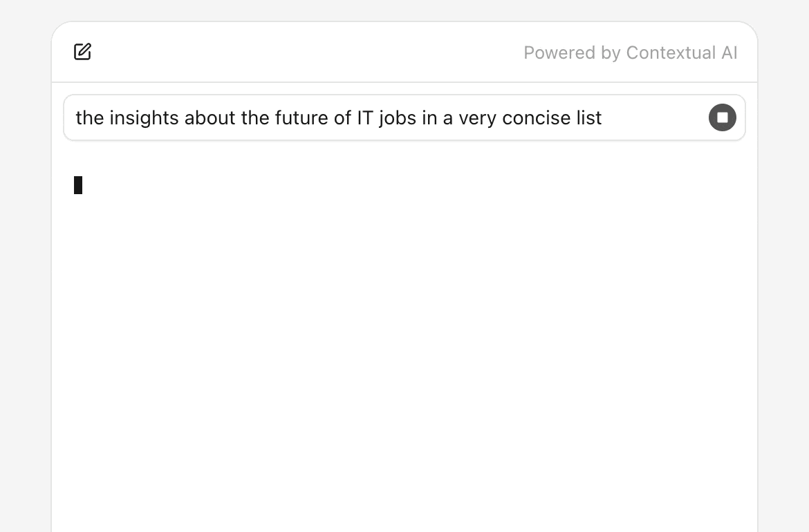Click the "Powered by Contextual AI" label
This screenshot has height=532, width=809.
[x=630, y=53]
